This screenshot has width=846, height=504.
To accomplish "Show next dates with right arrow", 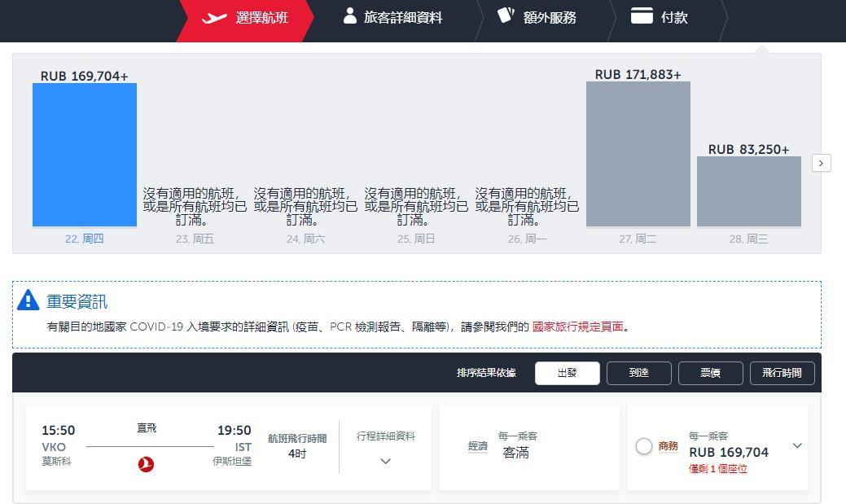I will [x=821, y=163].
